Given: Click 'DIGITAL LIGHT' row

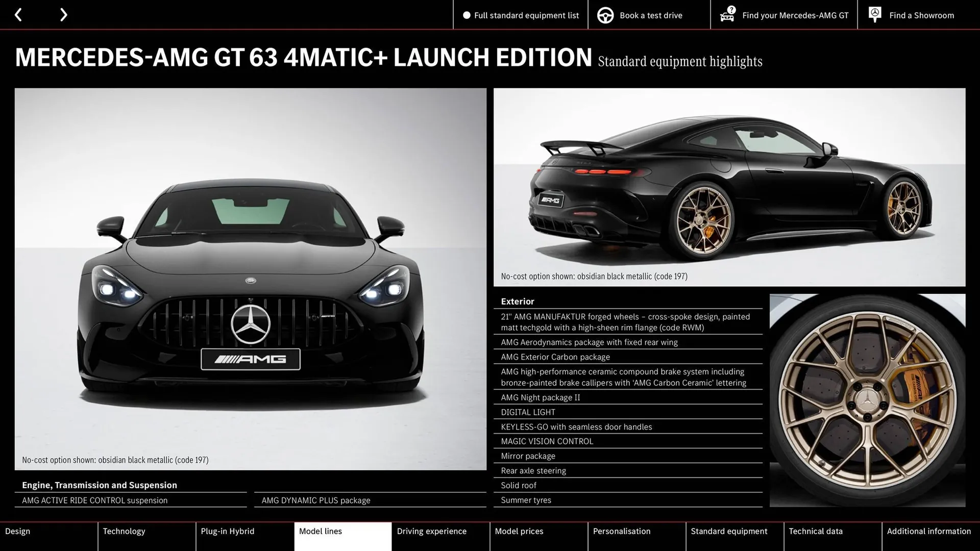Looking at the screenshot, I should coord(628,412).
